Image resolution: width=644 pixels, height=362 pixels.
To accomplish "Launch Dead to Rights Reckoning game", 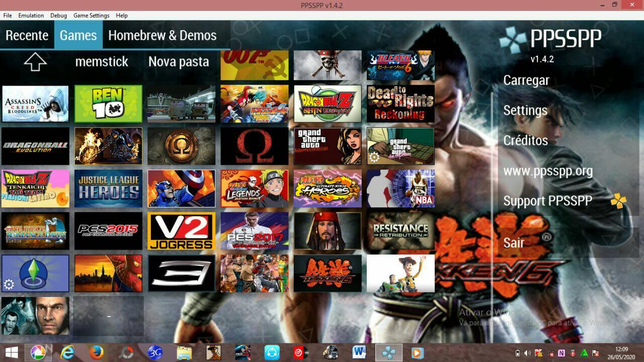I will pyautogui.click(x=400, y=104).
